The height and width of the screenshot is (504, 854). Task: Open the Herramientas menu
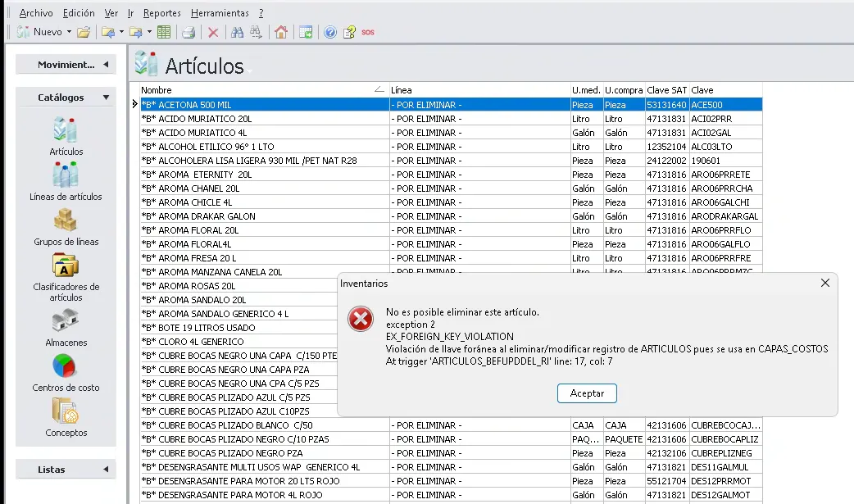coord(219,13)
